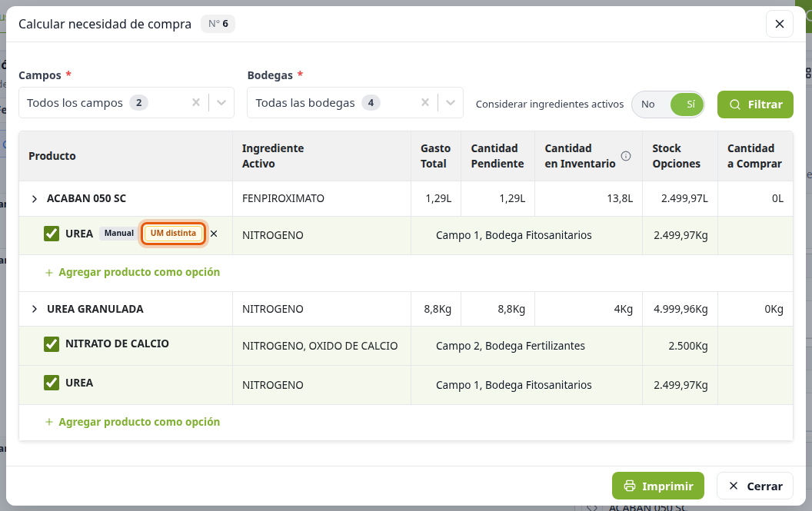Expand the UREA GRANULADA row
Viewport: 812px width, 511px height.
pyautogui.click(x=34, y=309)
